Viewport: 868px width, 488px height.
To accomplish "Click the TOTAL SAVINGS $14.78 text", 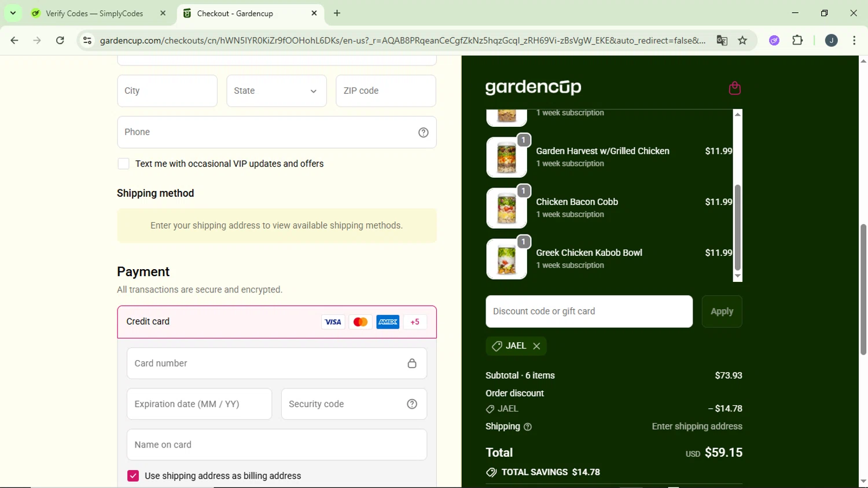I will coord(550,472).
